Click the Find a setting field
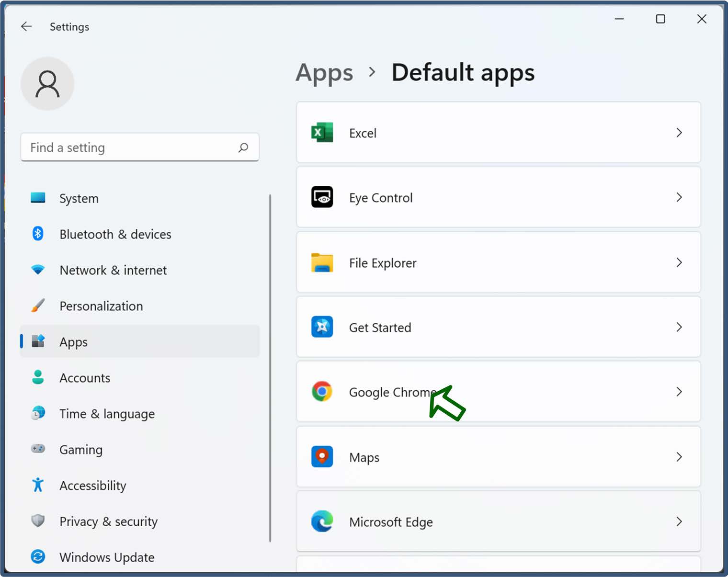Image resolution: width=728 pixels, height=577 pixels. 140,147
